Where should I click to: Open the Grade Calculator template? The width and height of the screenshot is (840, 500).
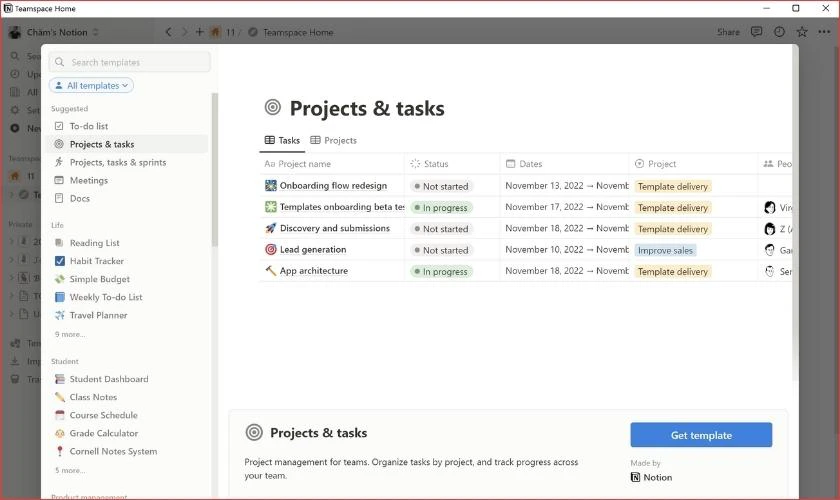pyautogui.click(x=104, y=433)
